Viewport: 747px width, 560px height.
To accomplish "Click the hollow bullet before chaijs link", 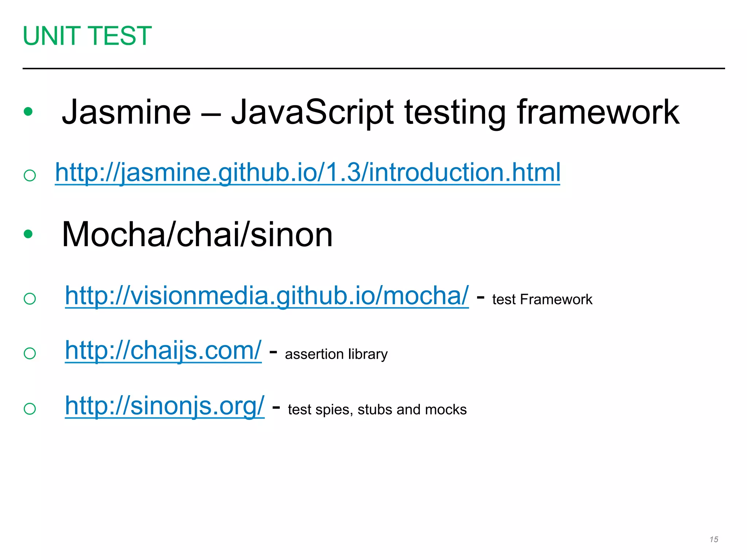I will 30,353.
